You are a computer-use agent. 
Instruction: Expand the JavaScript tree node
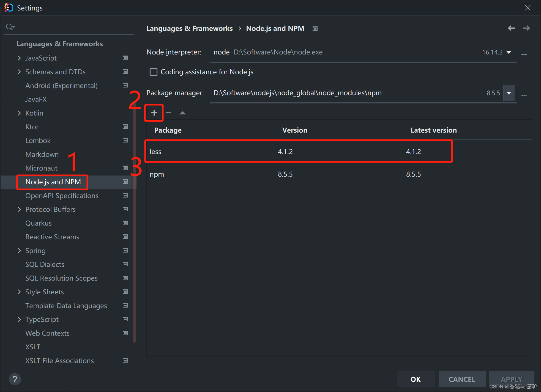coord(19,58)
